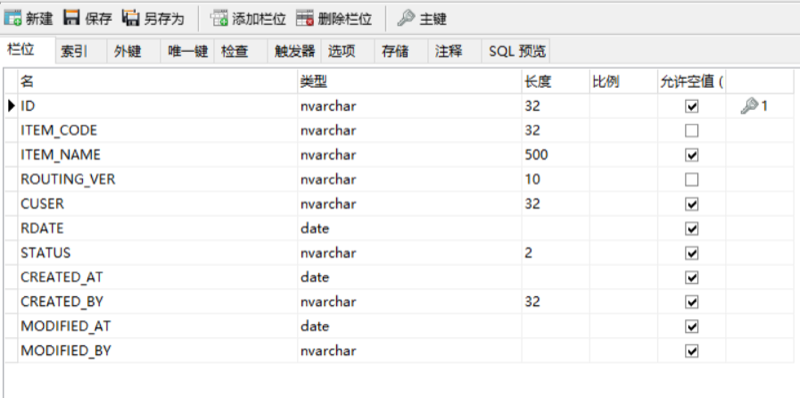Select the CUSER field name cell
The width and height of the screenshot is (800, 398).
pos(158,204)
